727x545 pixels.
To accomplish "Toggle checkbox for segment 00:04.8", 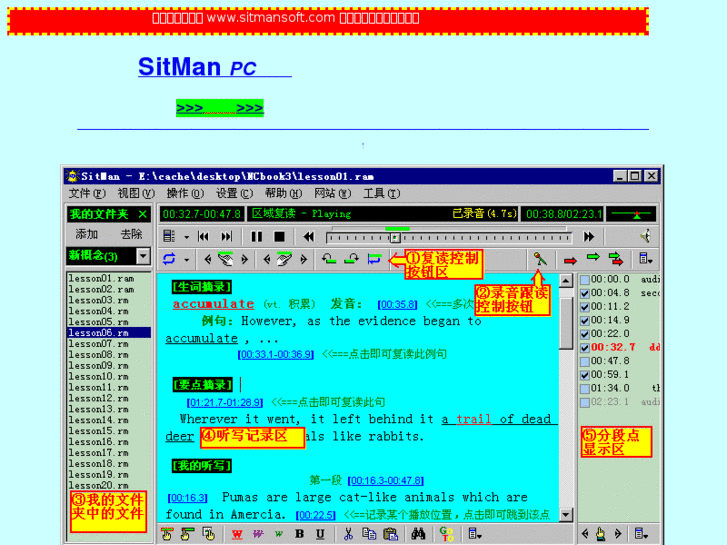I will (x=585, y=293).
